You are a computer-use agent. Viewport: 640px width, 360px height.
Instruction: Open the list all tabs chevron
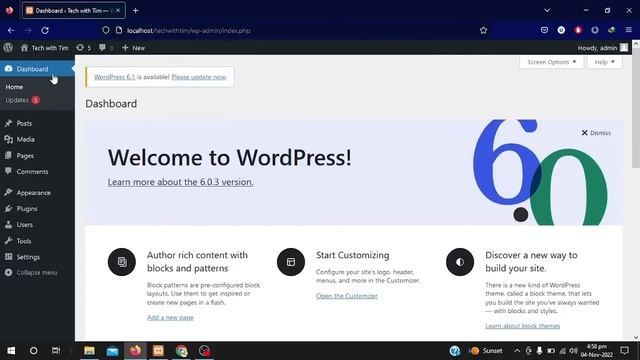[547, 11]
